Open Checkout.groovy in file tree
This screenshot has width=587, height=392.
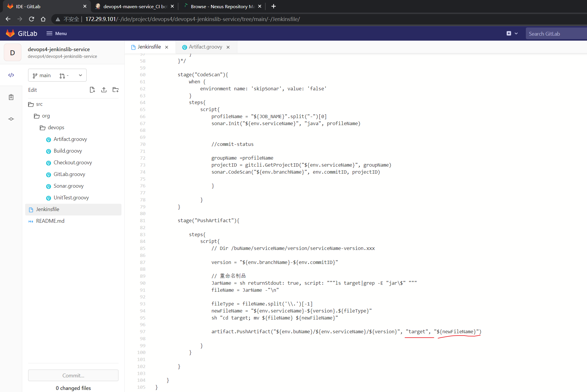coord(73,163)
